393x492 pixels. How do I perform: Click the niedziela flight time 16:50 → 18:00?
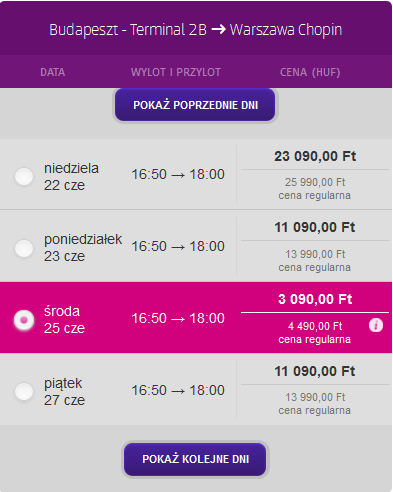click(178, 174)
